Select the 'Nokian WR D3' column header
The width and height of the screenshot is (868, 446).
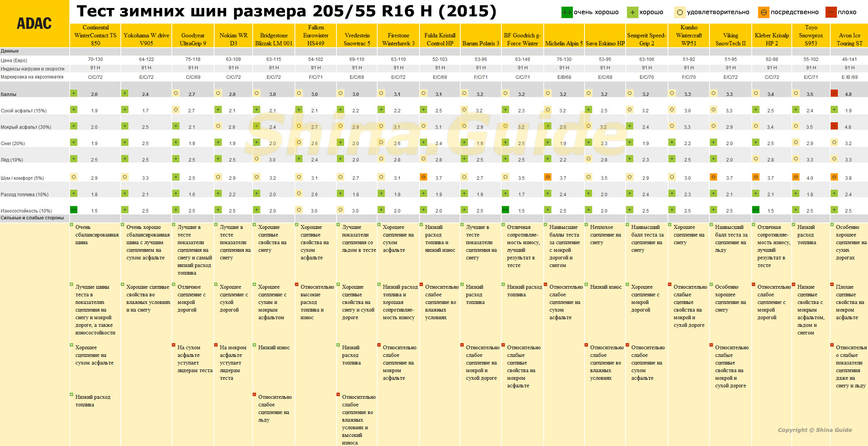233,35
